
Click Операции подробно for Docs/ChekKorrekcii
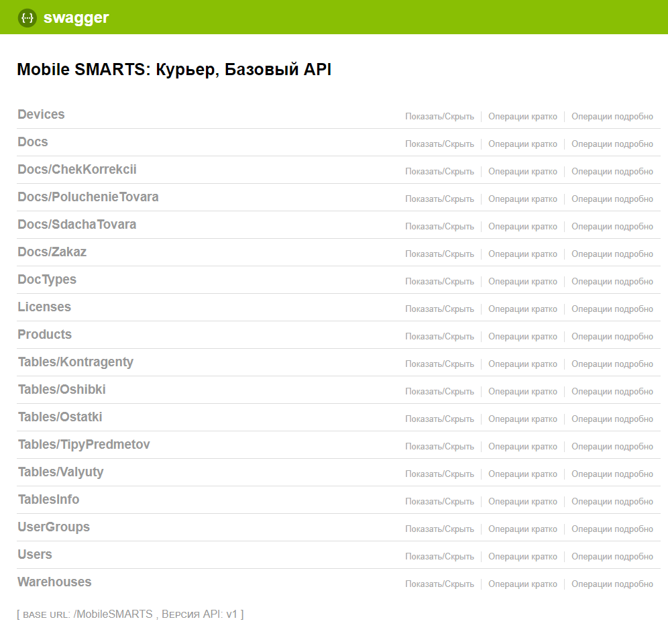point(612,171)
